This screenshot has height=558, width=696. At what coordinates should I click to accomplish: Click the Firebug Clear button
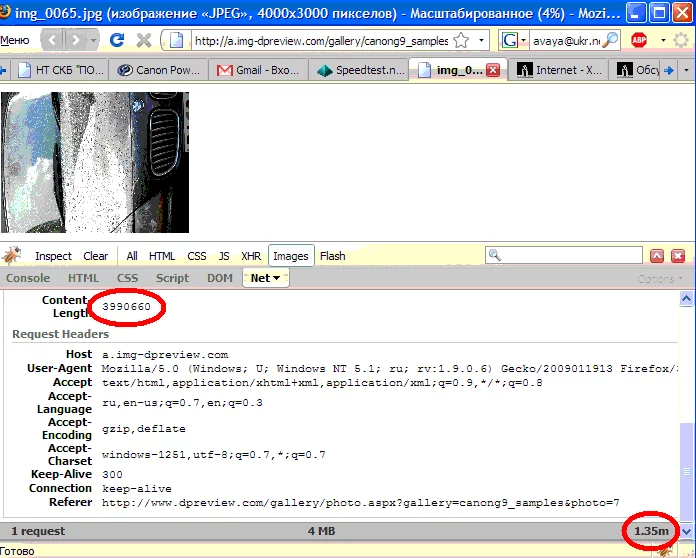click(95, 256)
